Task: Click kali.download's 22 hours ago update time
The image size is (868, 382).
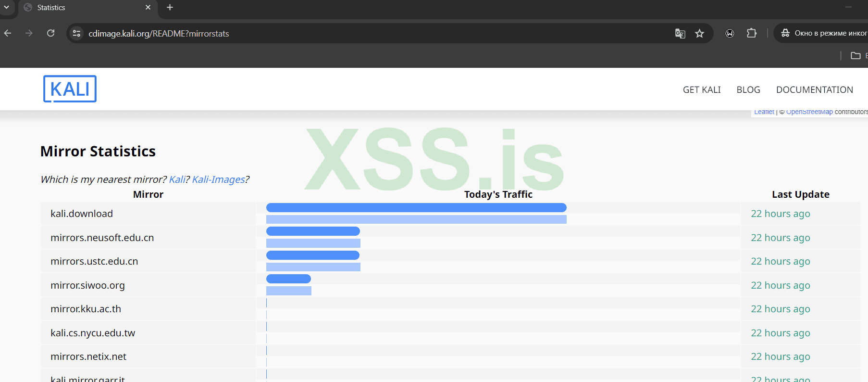Action: (x=781, y=214)
